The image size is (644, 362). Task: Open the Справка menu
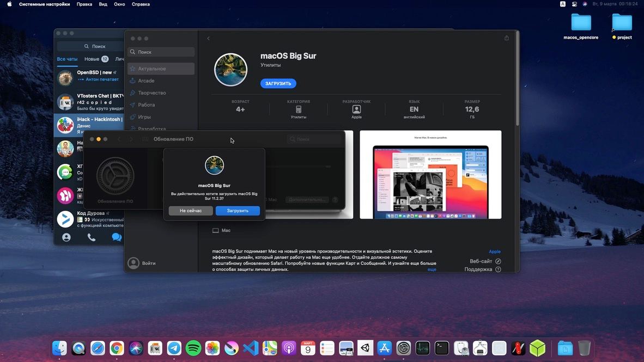pyautogui.click(x=141, y=4)
